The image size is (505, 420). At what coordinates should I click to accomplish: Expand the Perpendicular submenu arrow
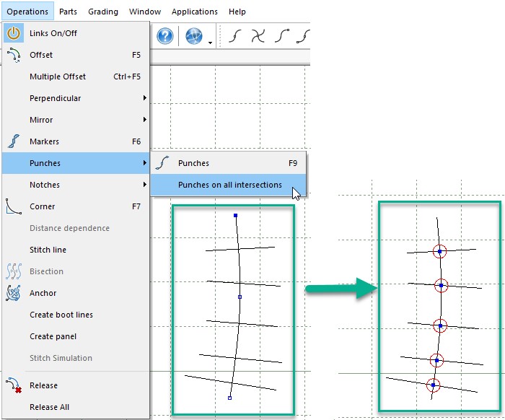click(x=144, y=98)
